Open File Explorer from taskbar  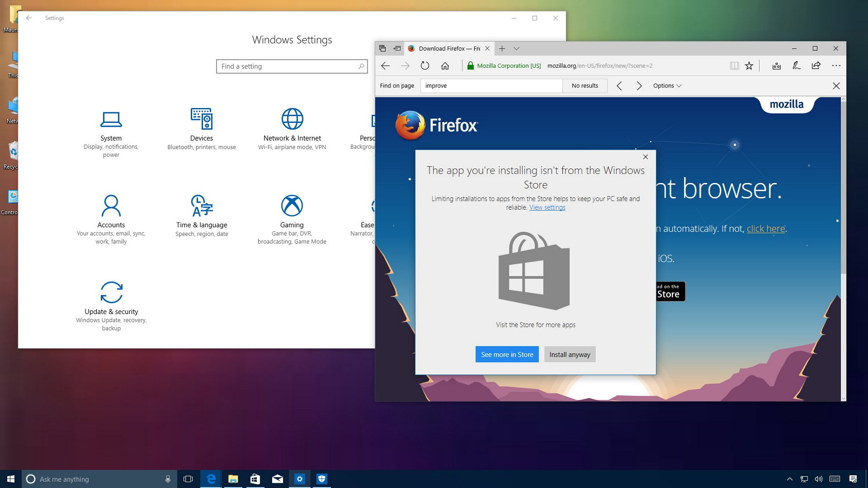coord(233,479)
